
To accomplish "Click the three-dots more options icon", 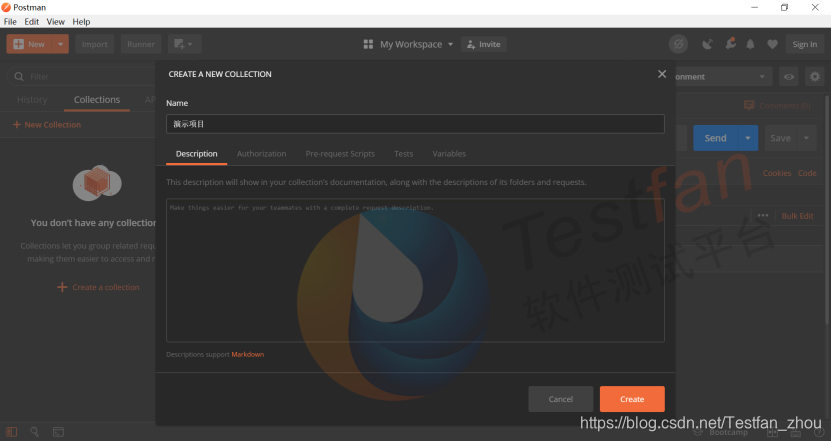I will click(x=763, y=216).
